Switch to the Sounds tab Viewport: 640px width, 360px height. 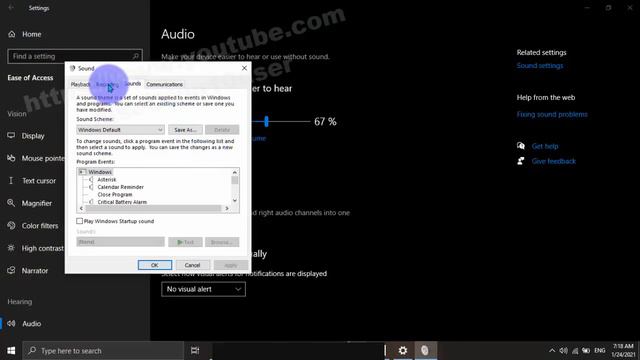[x=133, y=84]
